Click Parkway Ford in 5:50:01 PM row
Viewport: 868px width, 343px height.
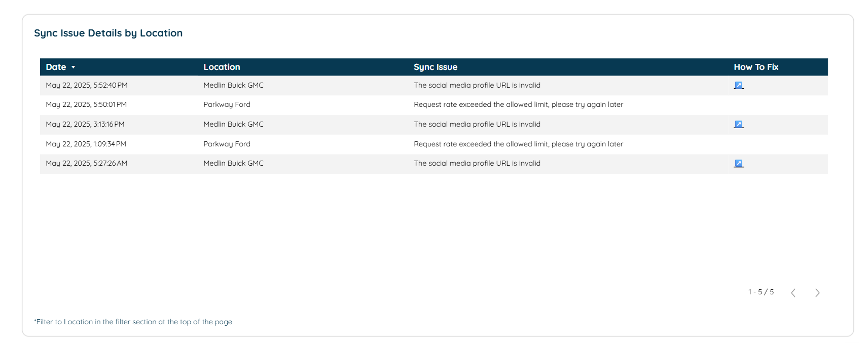click(227, 104)
